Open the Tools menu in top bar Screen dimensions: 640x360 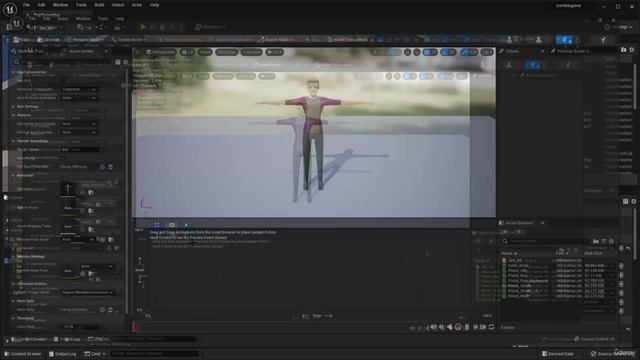(81, 5)
